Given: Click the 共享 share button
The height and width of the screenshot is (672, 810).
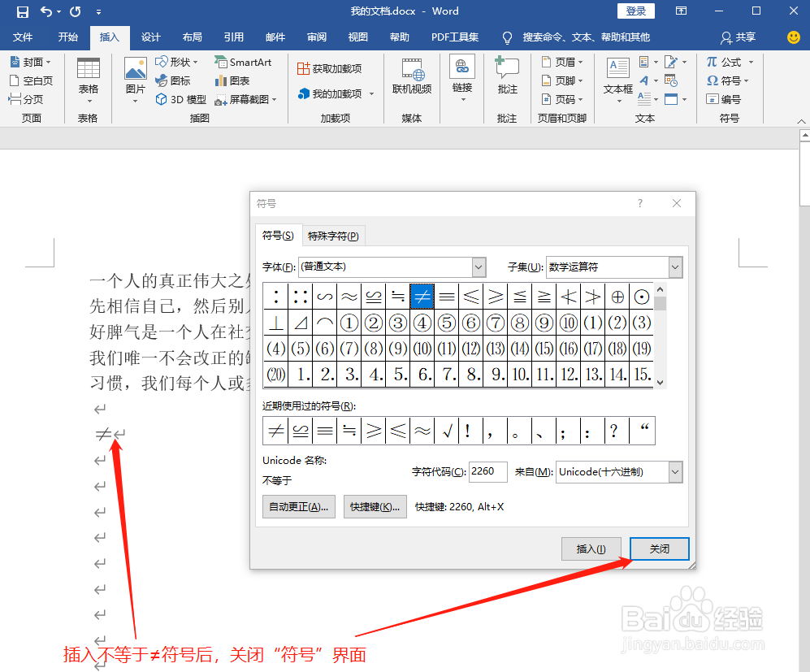Looking at the screenshot, I should point(739,37).
